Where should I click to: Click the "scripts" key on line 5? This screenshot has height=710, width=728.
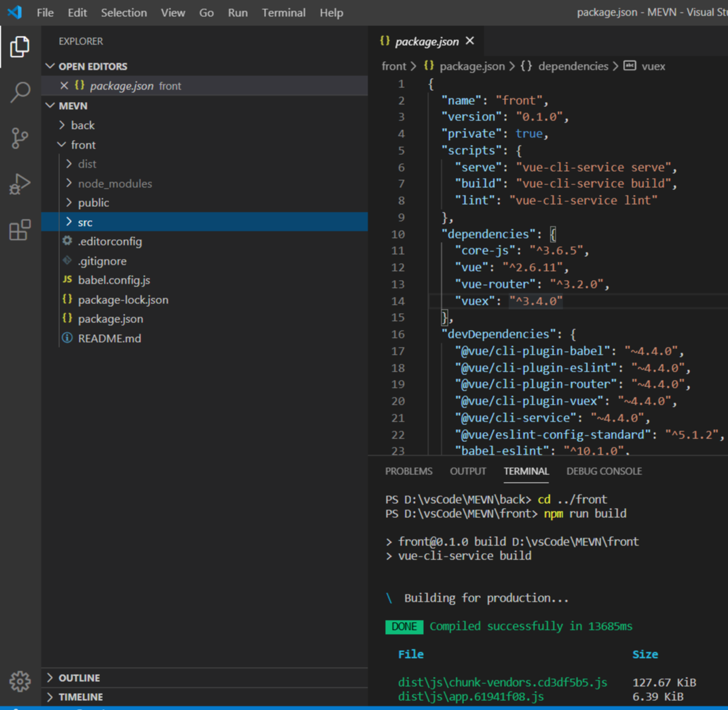(x=471, y=151)
